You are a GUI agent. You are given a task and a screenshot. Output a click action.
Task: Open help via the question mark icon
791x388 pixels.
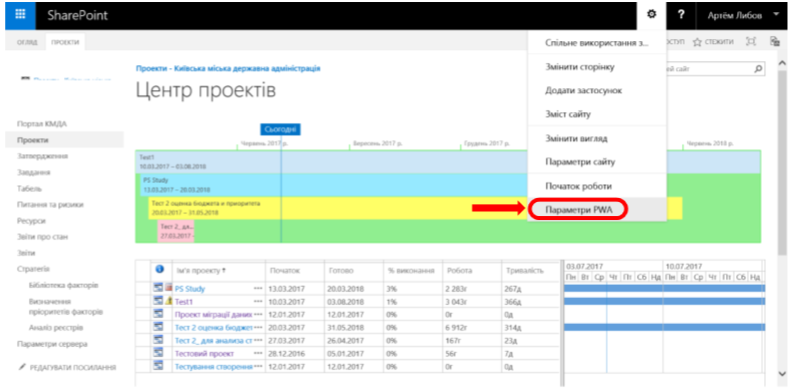(x=681, y=15)
